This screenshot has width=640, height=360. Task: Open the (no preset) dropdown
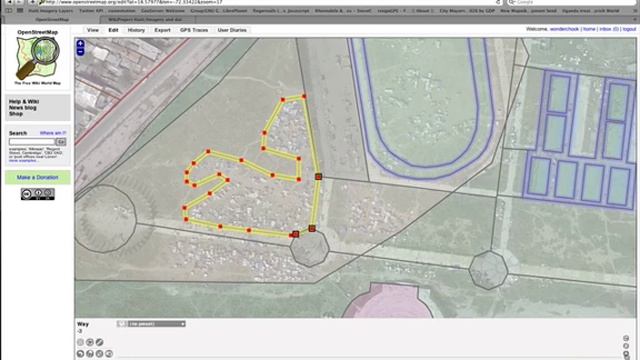tap(157, 324)
